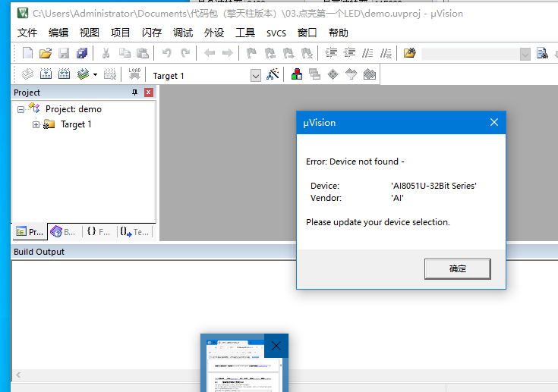558x392 pixels.
Task: Click the Build target icon
Action: pyautogui.click(x=46, y=74)
